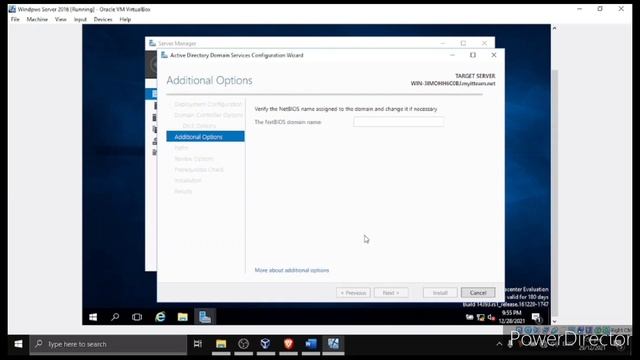Select the Review Options wizard step
The width and height of the screenshot is (640, 360).
[x=194, y=159]
